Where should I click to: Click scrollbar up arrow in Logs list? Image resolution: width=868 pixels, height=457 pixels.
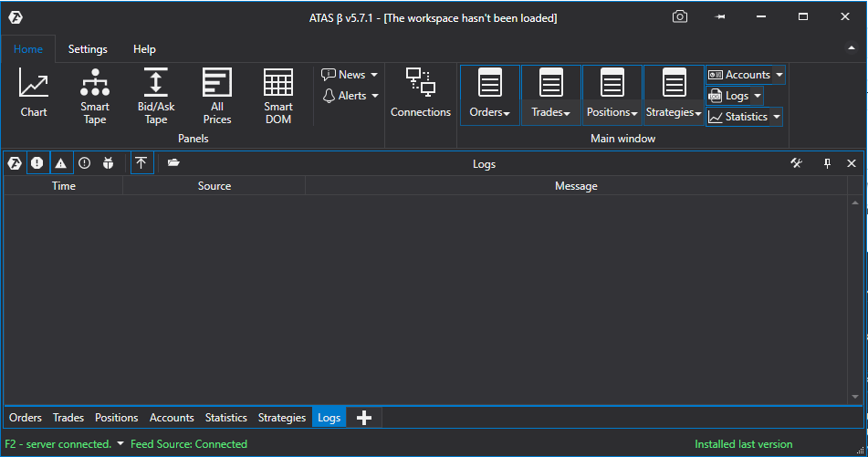[x=855, y=203]
